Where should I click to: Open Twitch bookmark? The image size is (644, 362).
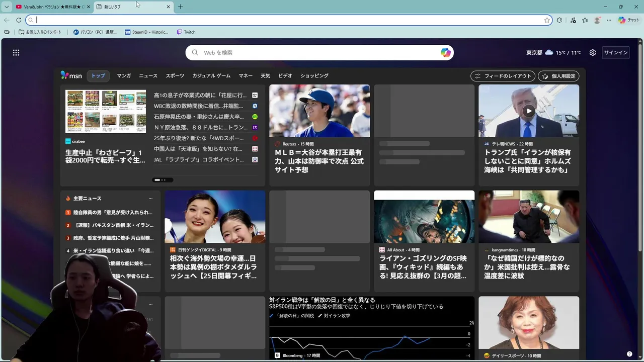coord(186,32)
